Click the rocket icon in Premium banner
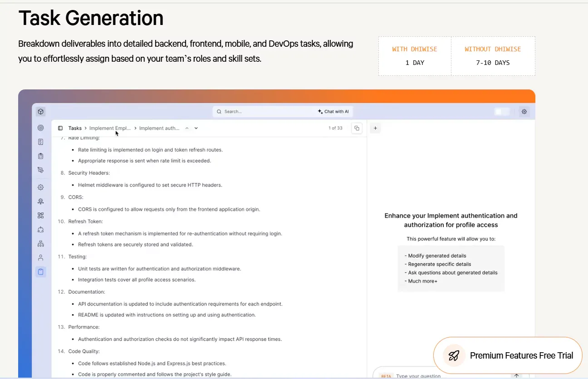 pos(454,355)
